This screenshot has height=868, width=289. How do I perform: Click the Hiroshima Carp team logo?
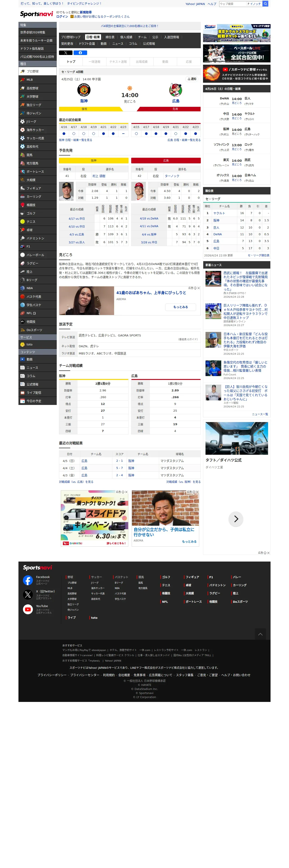(x=176, y=90)
